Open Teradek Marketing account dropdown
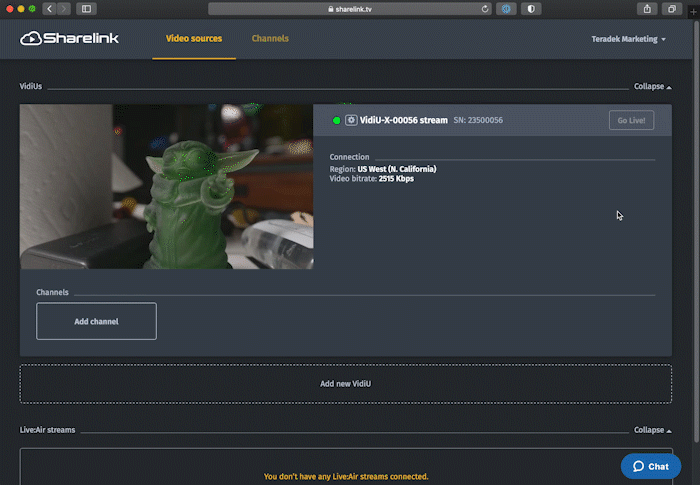 [629, 39]
